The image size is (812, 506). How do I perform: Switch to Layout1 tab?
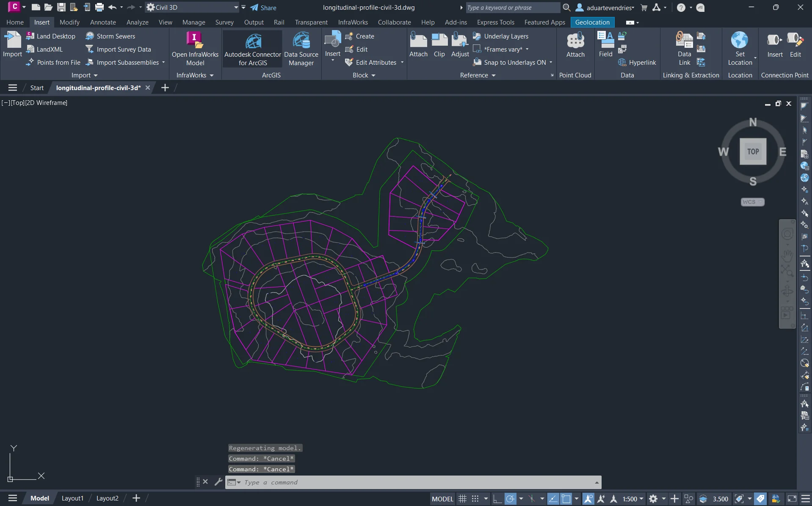coord(72,498)
